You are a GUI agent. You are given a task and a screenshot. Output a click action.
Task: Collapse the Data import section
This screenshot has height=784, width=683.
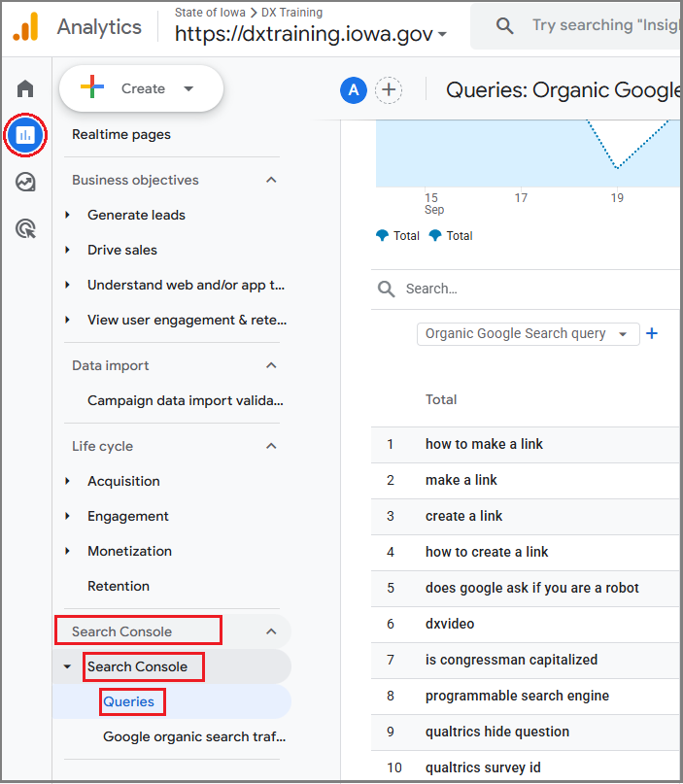pos(271,365)
